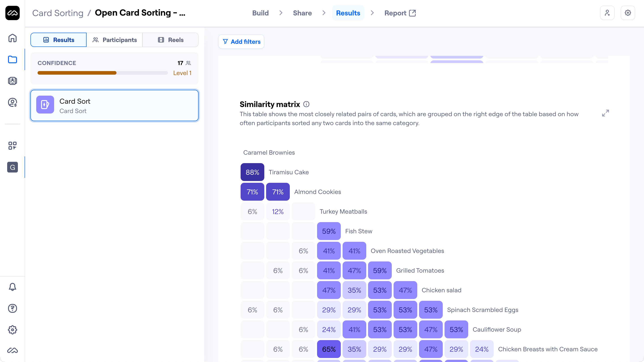Image resolution: width=644 pixels, height=362 pixels.
Task: Click the Card Sort block icon
Action: click(x=45, y=104)
